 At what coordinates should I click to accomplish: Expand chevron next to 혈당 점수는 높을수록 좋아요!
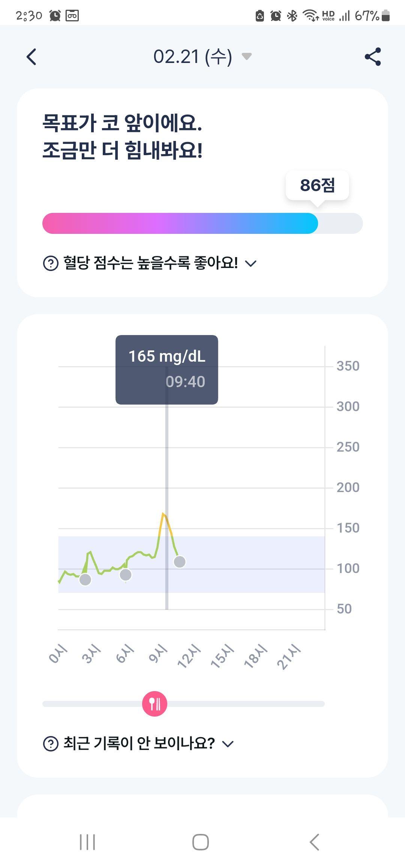(x=250, y=263)
